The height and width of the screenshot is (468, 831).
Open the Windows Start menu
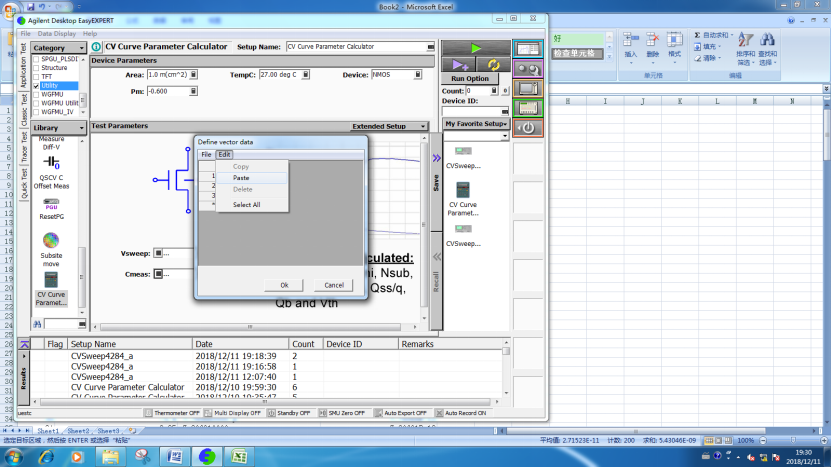tap(13, 457)
